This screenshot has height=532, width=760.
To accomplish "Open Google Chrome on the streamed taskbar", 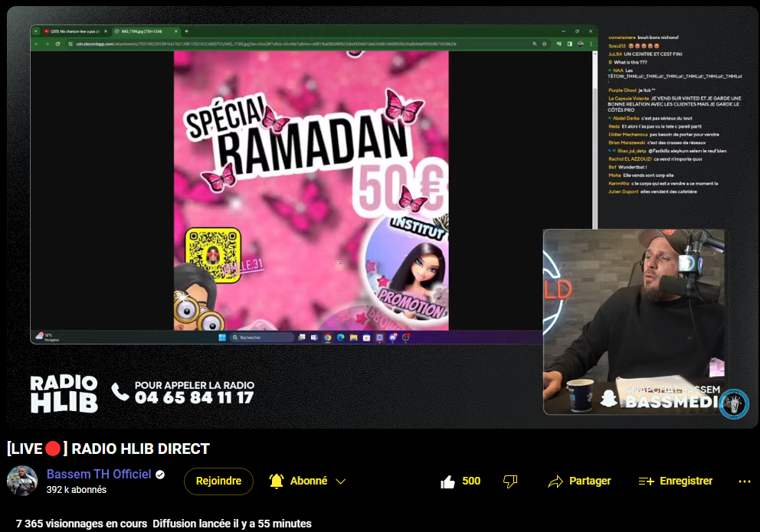I will (328, 338).
